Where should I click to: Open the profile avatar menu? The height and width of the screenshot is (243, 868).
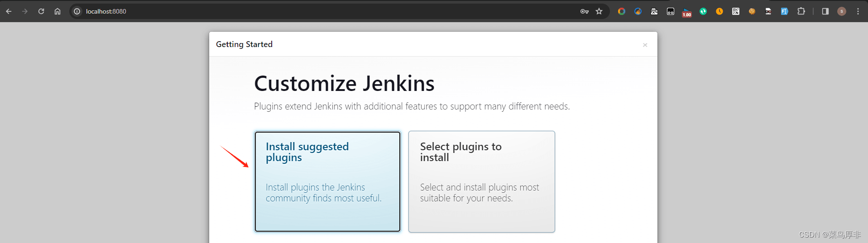[842, 11]
